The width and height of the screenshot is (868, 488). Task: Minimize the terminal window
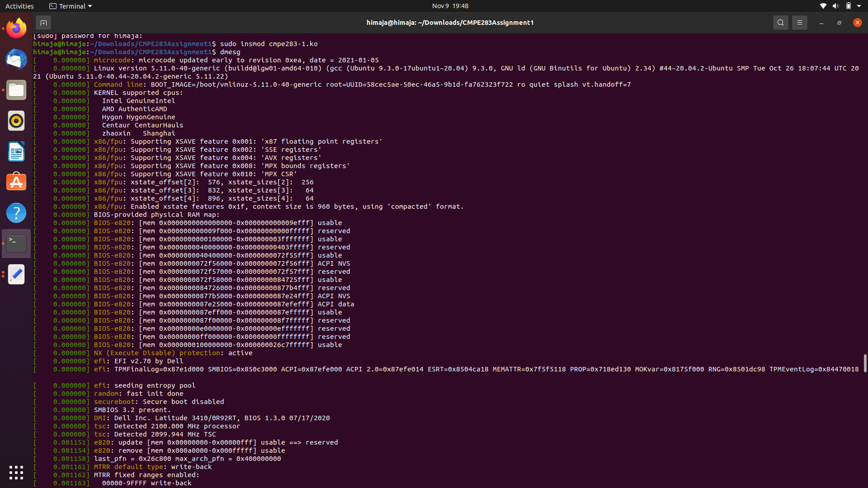click(821, 23)
